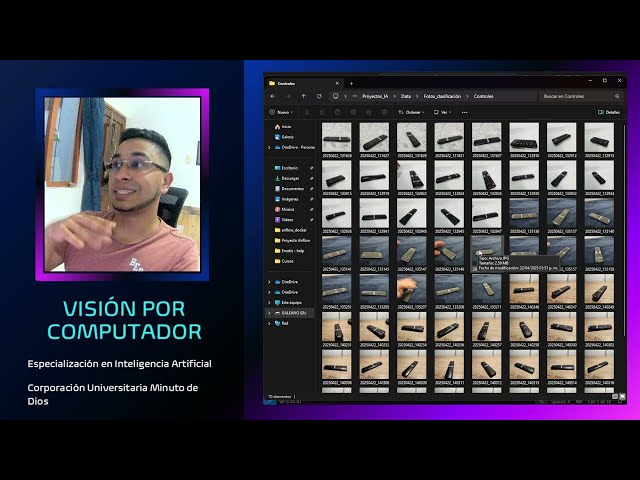Click the Controles breadcrumb segment

(x=483, y=96)
